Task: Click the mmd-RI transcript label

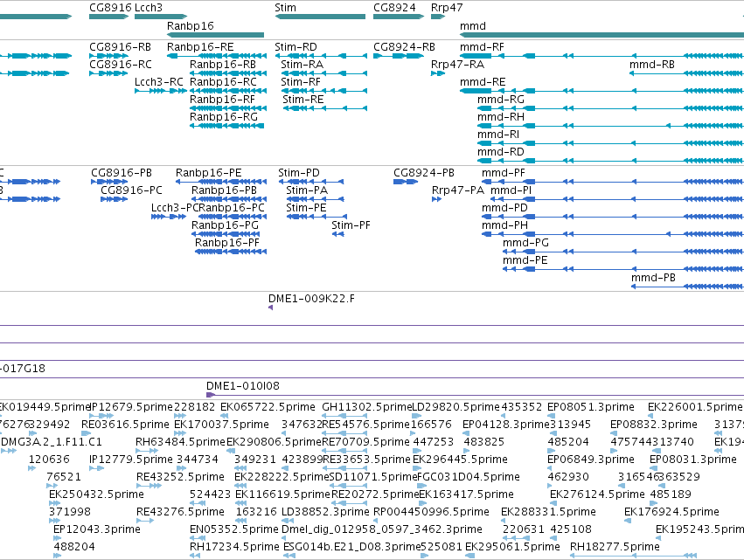Action: click(498, 135)
